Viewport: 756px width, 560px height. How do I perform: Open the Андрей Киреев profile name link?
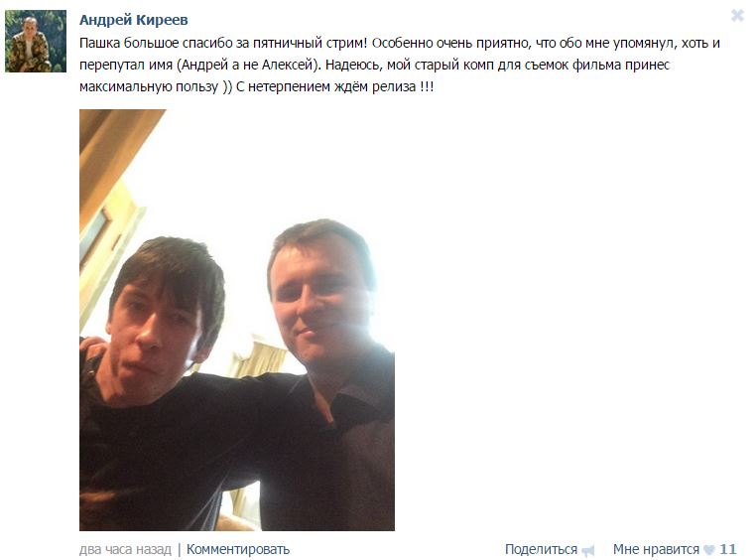[x=134, y=20]
